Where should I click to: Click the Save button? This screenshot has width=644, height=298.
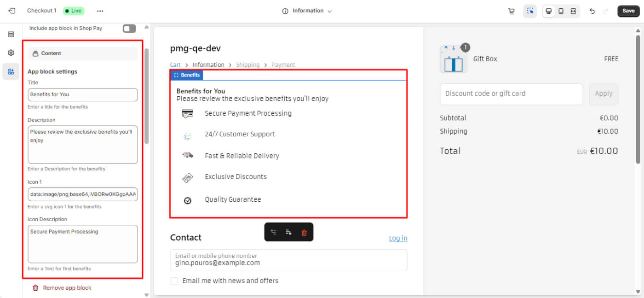click(628, 11)
